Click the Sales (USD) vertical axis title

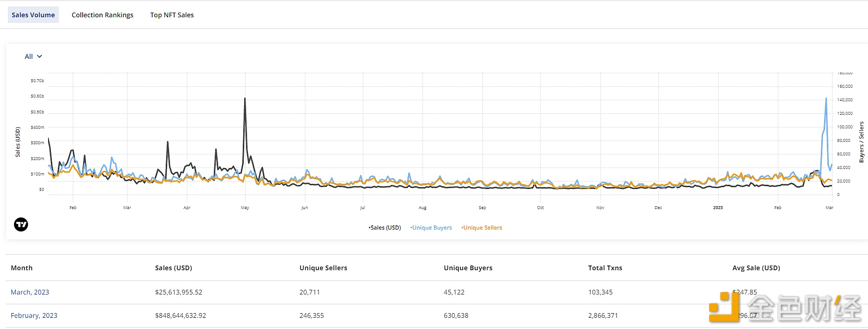[18, 142]
